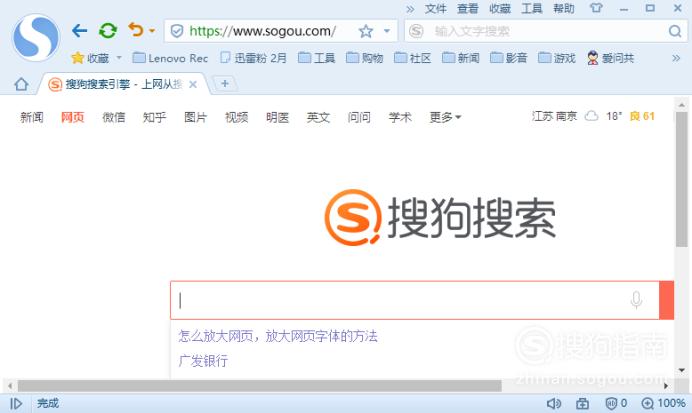Screen dimensions: 692x413
Task: Select the 搜狗搜索引擎 tab
Action: coord(122,84)
